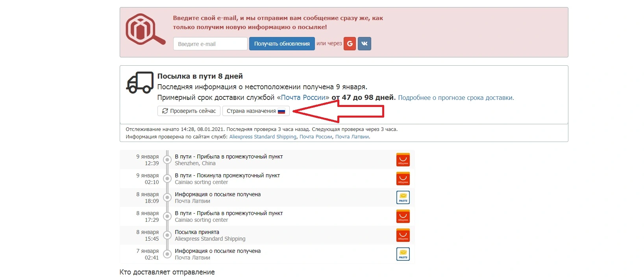Open 'Страна назначения' country selector

click(x=256, y=111)
